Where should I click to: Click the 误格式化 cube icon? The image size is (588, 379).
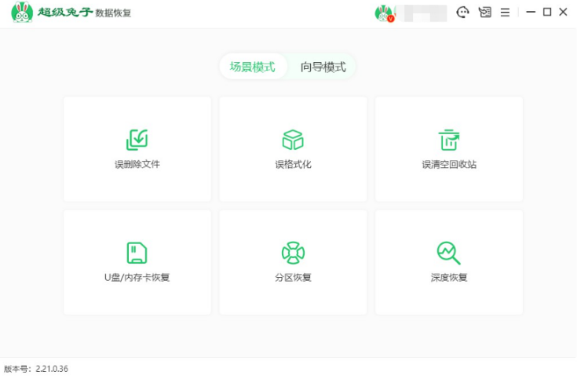[x=293, y=140]
